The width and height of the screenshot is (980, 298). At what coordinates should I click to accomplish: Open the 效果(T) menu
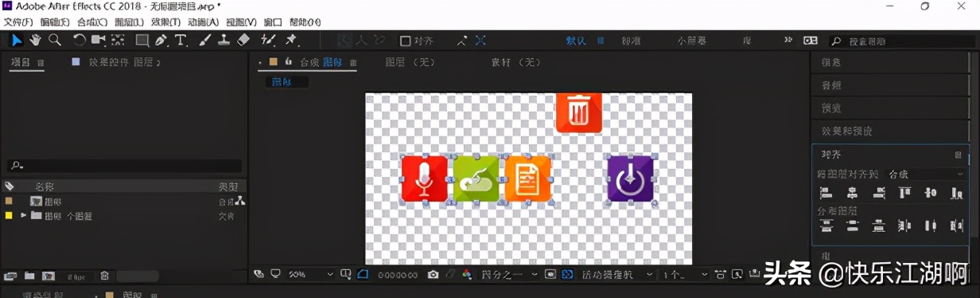point(165,22)
